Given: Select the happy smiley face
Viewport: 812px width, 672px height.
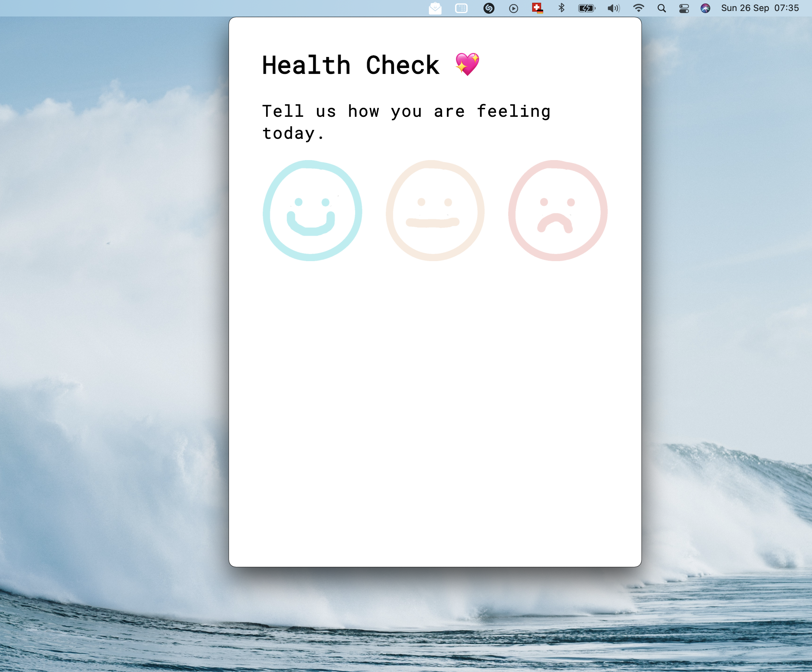Looking at the screenshot, I should 312,211.
